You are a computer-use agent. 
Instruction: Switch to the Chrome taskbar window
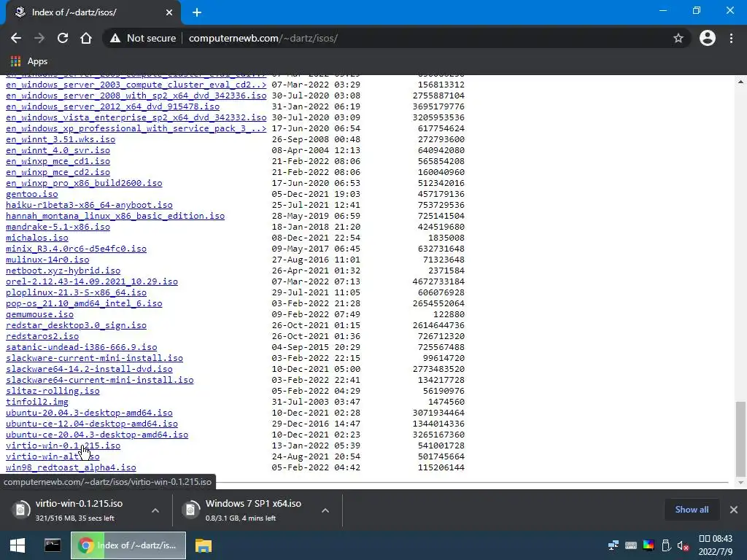click(x=128, y=545)
